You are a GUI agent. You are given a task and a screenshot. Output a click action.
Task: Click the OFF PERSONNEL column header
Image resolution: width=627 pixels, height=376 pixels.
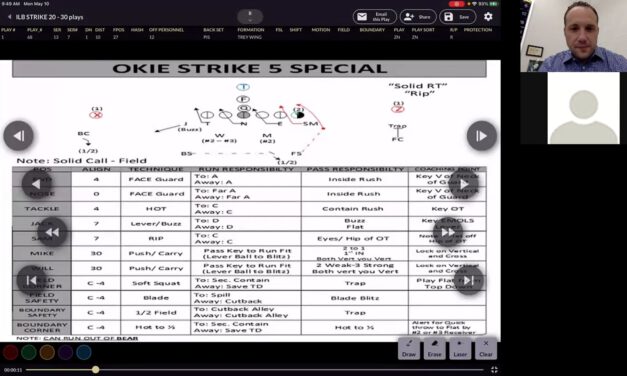tap(166, 30)
